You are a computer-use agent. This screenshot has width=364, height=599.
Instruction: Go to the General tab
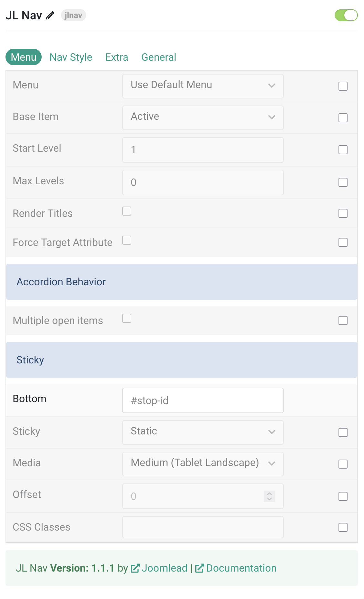159,57
